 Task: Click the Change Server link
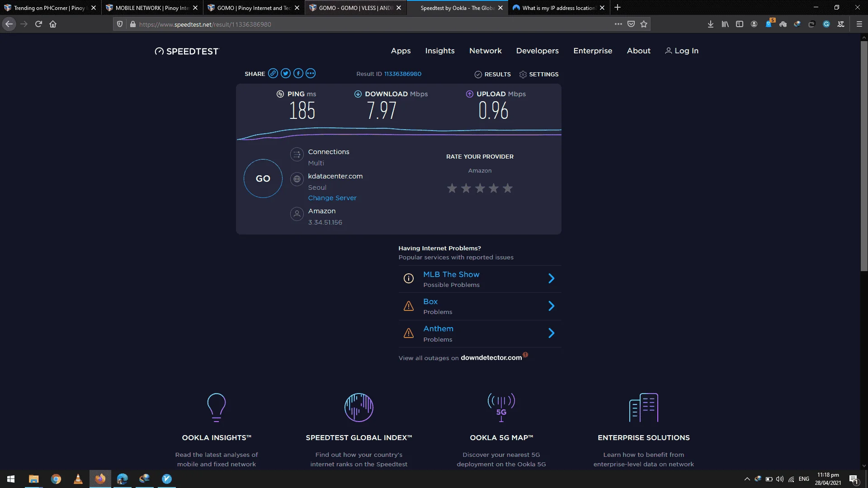[x=332, y=198]
